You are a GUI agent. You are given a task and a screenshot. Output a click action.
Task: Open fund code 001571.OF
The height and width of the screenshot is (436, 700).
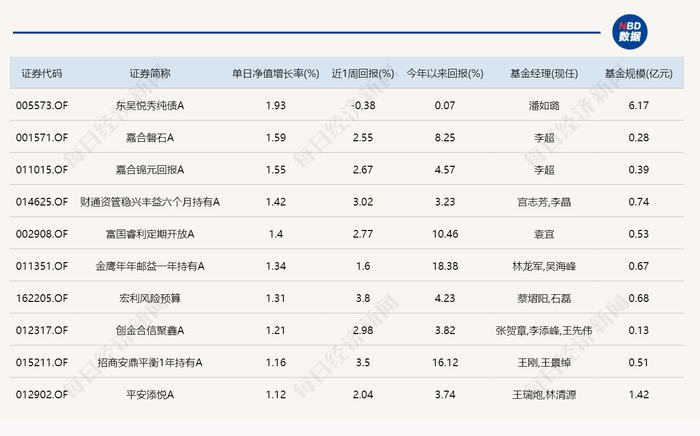(x=42, y=138)
